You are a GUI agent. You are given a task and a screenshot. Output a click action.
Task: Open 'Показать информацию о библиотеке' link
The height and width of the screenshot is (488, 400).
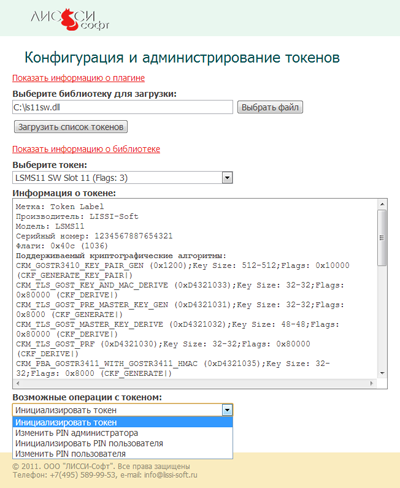pyautogui.click(x=86, y=149)
